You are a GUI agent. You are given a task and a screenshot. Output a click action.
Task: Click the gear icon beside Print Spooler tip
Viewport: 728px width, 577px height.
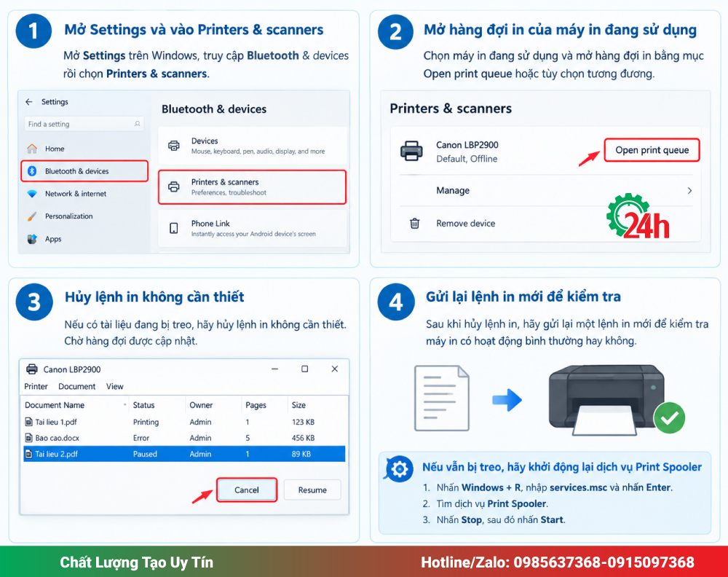[399, 469]
